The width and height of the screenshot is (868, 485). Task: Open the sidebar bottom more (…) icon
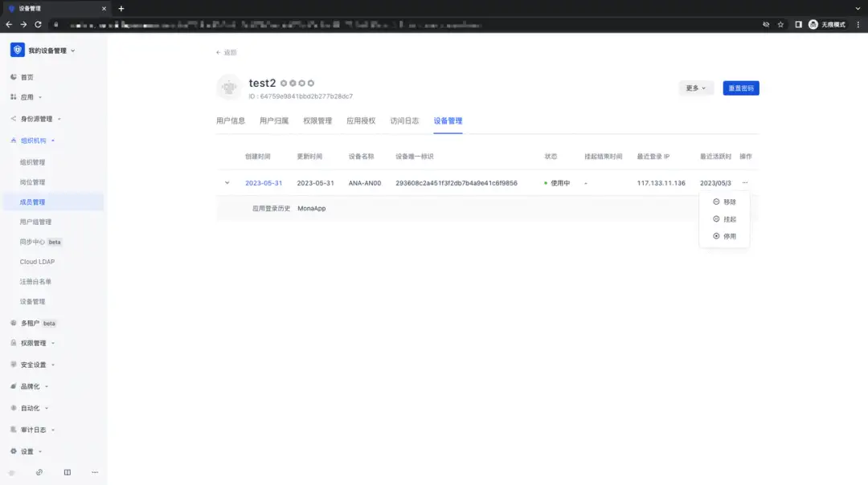pos(95,472)
